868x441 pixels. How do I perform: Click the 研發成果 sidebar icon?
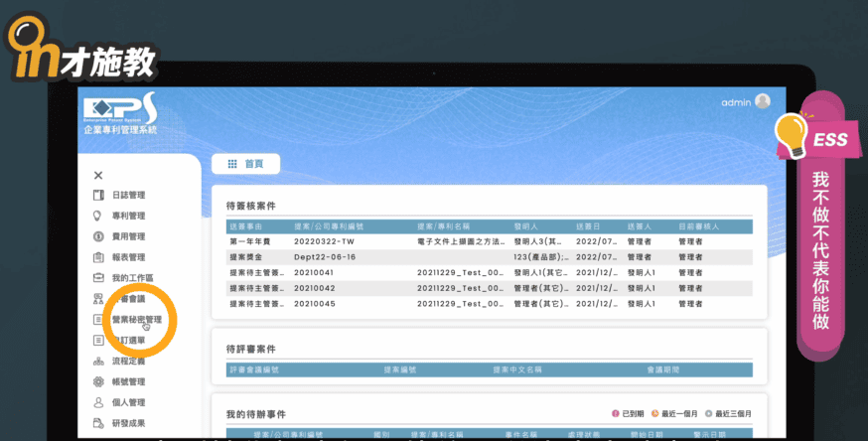(x=98, y=423)
